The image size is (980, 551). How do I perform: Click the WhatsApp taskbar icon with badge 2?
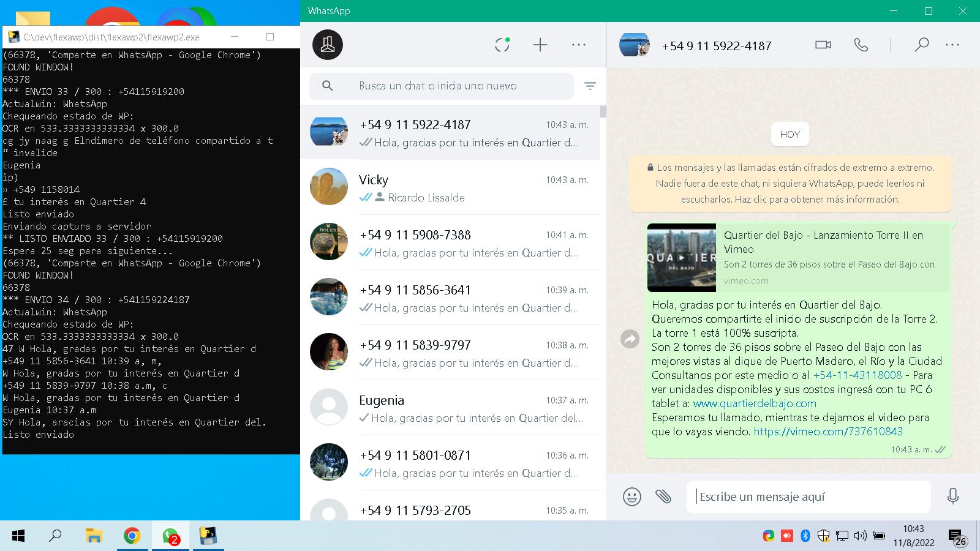coord(170,536)
